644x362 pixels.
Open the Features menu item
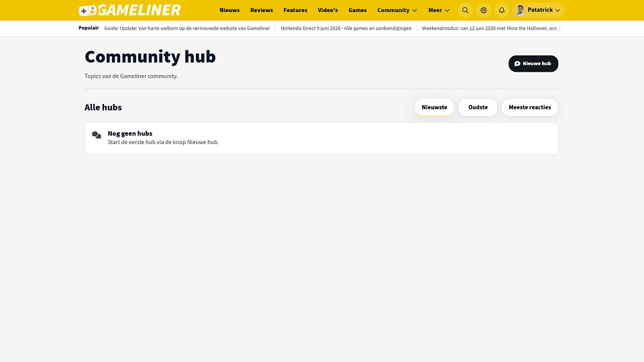click(x=295, y=10)
